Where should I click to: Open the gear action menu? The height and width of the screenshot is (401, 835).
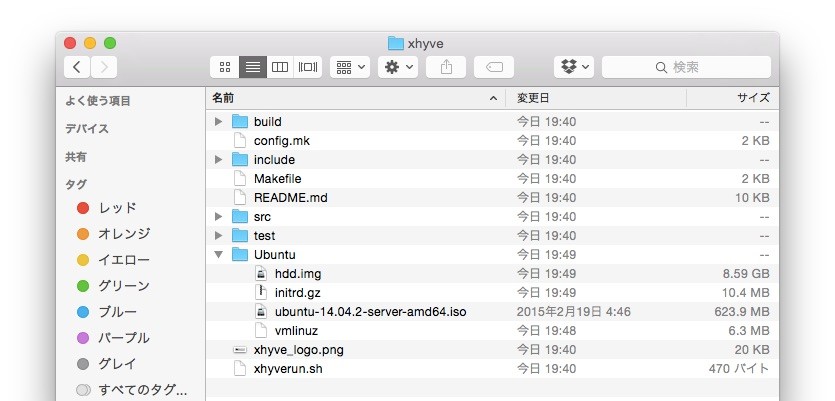point(398,67)
